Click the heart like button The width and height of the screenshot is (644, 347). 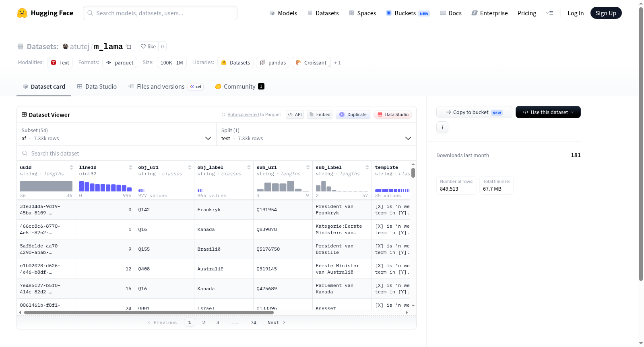point(148,46)
